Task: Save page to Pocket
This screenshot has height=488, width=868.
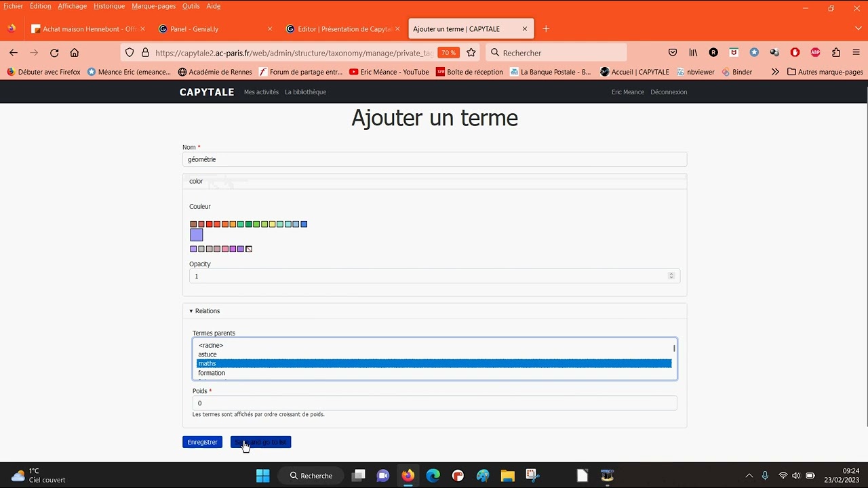Action: click(x=673, y=53)
